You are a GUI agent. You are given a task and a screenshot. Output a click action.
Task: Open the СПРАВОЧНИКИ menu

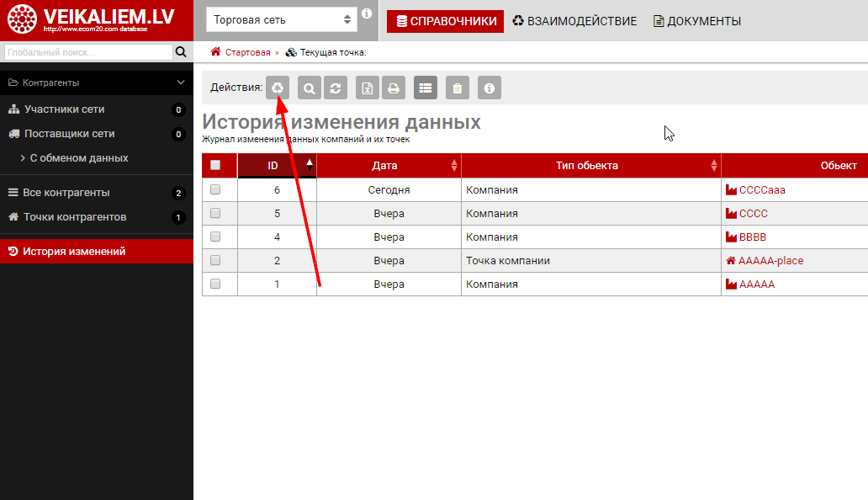pyautogui.click(x=445, y=21)
